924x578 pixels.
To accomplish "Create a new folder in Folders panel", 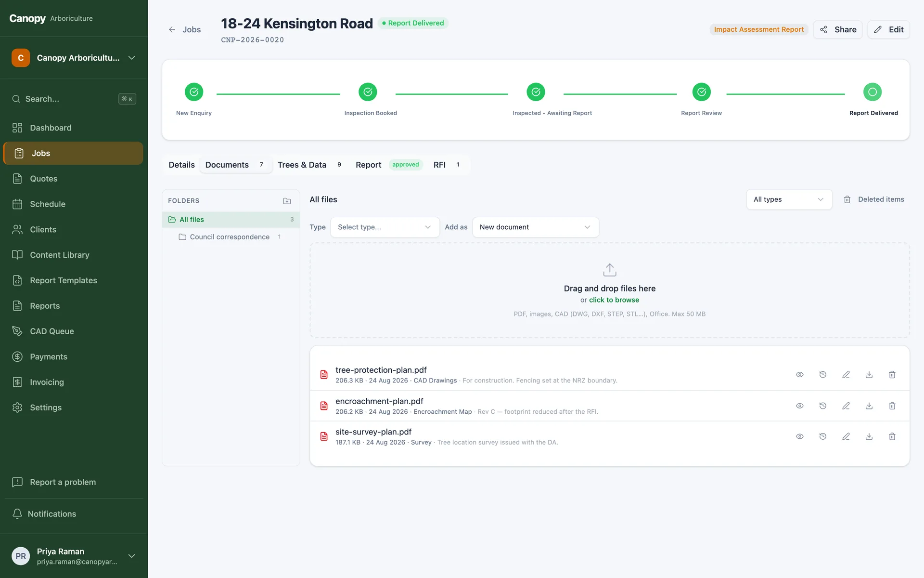I will 287,201.
